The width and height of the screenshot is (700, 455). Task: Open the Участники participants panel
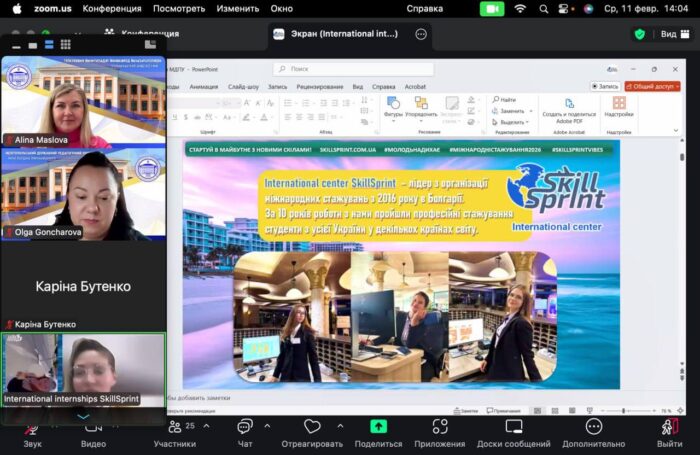coord(174,427)
